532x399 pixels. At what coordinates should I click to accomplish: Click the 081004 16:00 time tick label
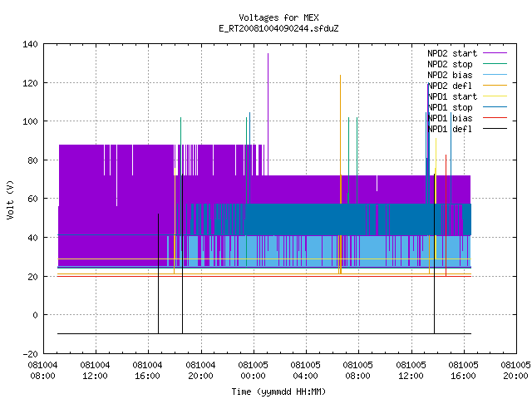pos(148,371)
